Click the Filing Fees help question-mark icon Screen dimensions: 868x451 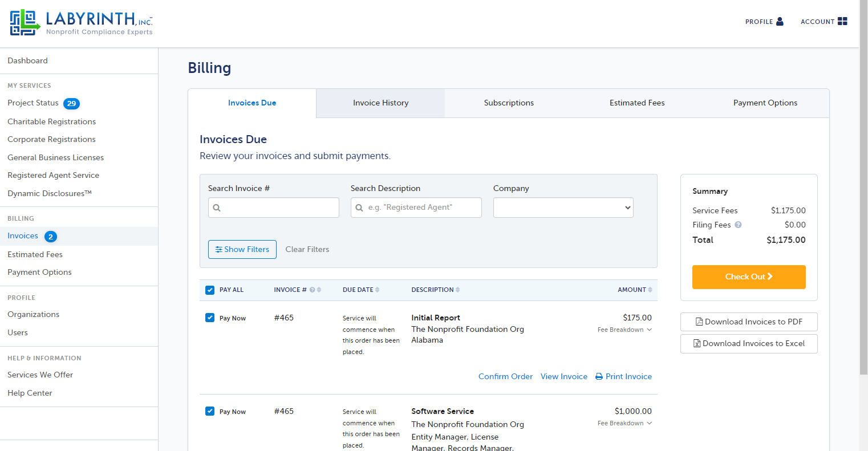[x=738, y=225]
